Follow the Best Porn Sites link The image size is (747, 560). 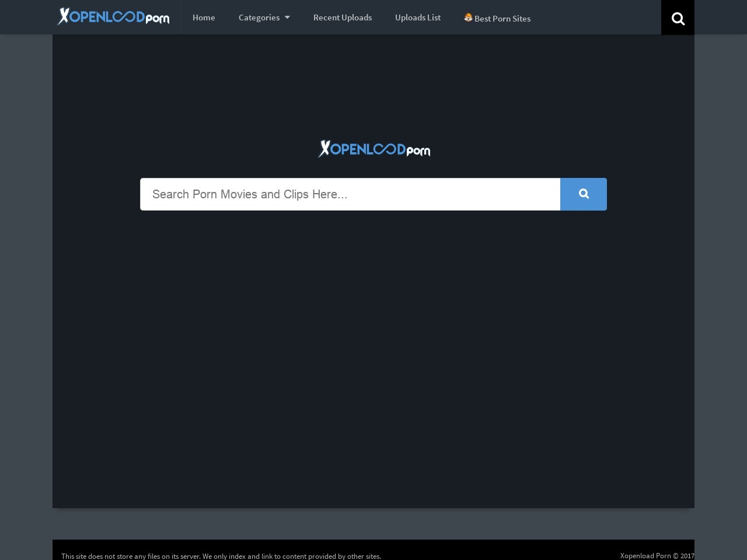[502, 19]
